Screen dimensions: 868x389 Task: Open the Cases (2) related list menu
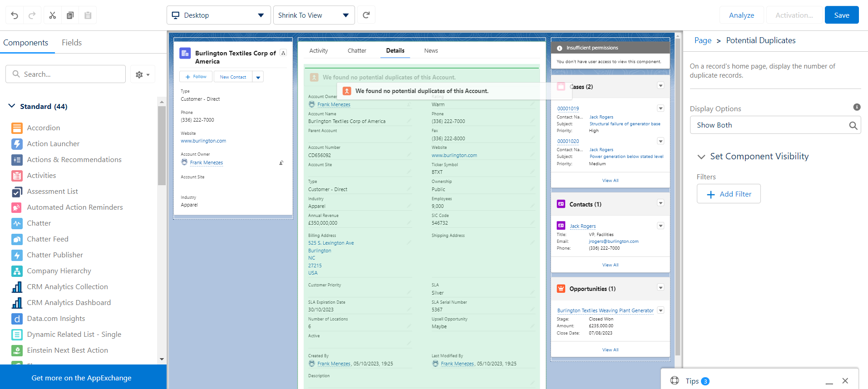tap(661, 86)
